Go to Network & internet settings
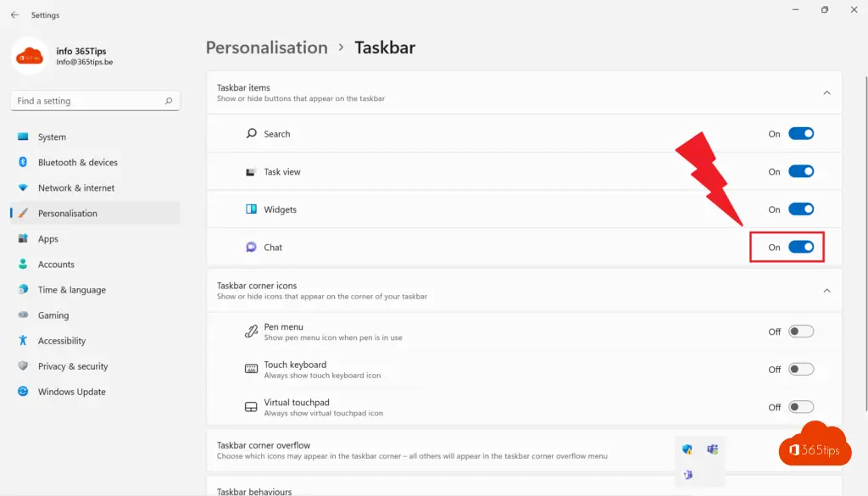 click(x=75, y=188)
